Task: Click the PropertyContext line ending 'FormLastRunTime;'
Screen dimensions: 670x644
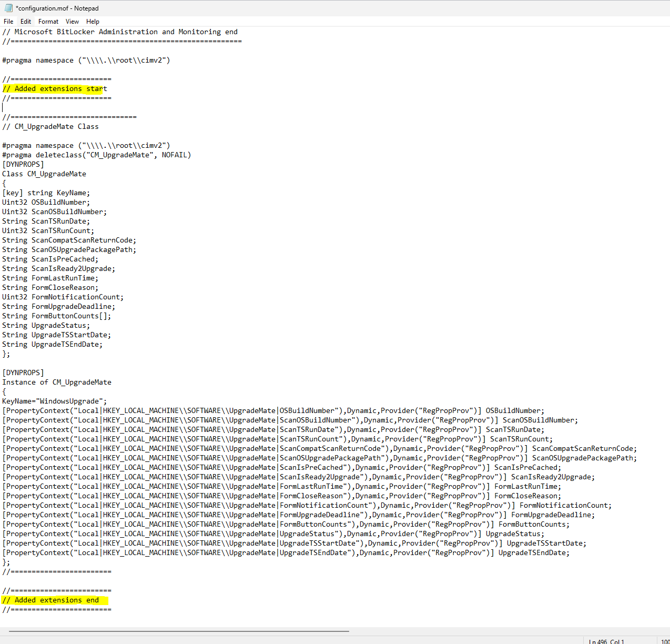Action: tap(282, 487)
